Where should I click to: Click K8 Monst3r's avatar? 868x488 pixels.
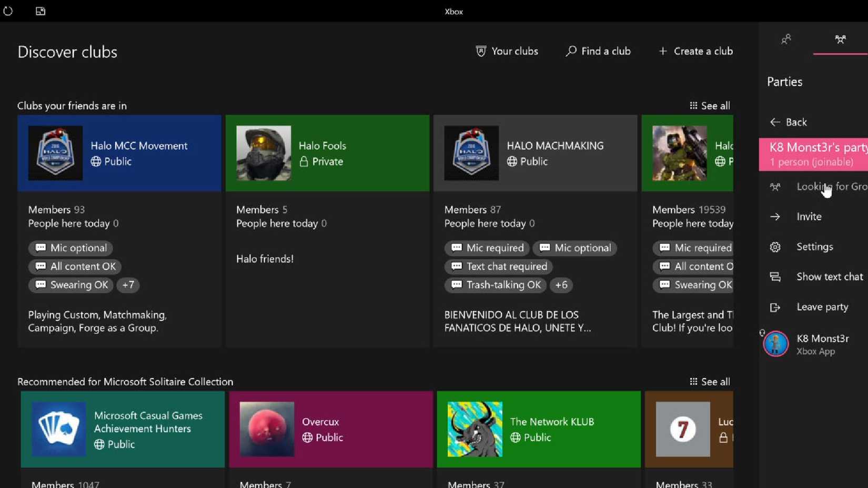tap(775, 343)
